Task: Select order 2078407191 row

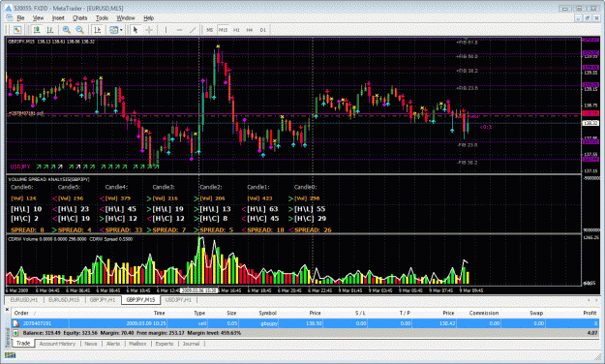Action: pos(306,323)
